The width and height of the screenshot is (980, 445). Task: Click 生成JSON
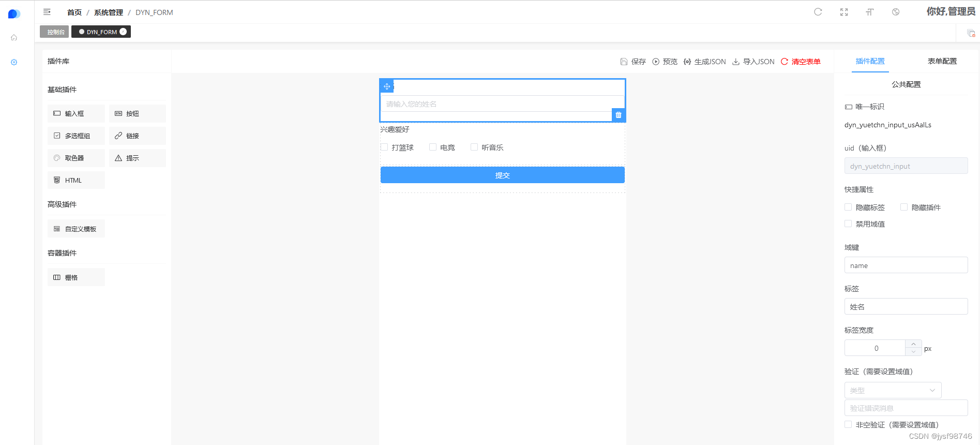[x=704, y=62]
